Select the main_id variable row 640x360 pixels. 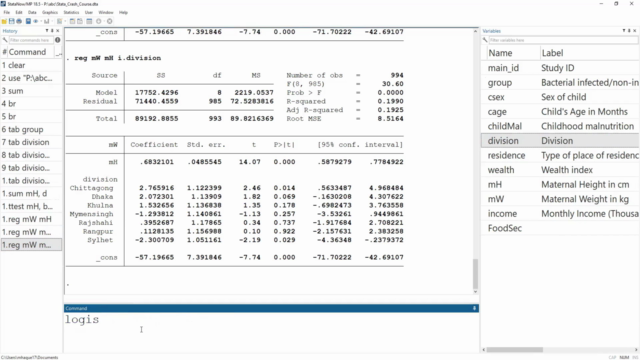point(560,68)
